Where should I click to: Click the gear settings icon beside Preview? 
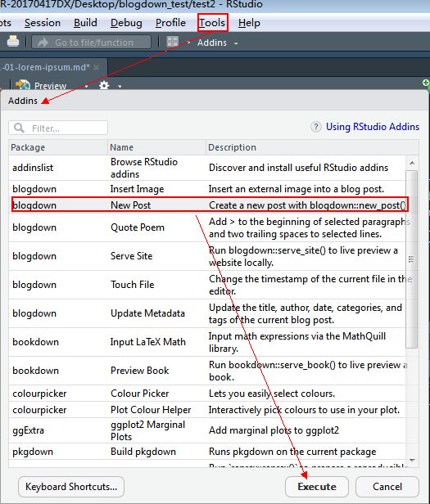tap(104, 85)
